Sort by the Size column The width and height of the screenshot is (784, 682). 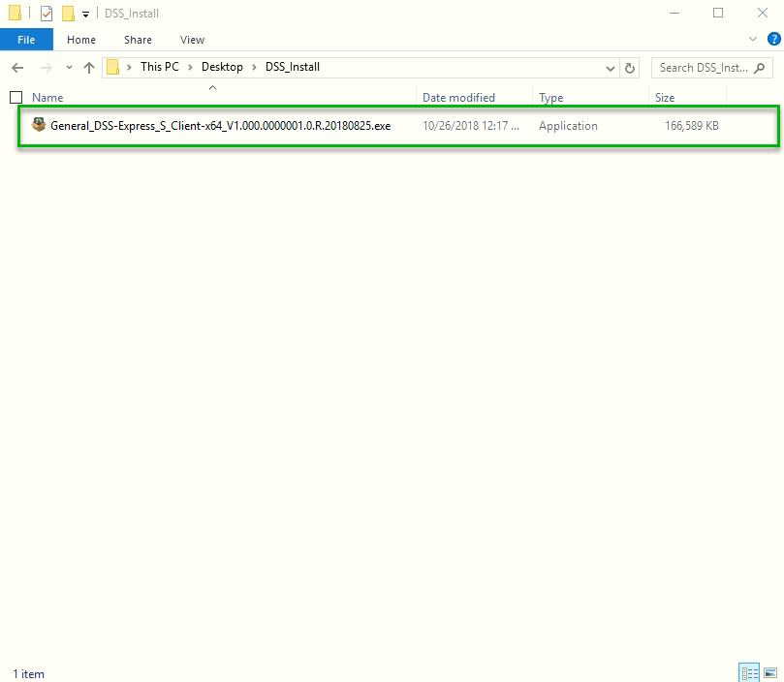[665, 98]
